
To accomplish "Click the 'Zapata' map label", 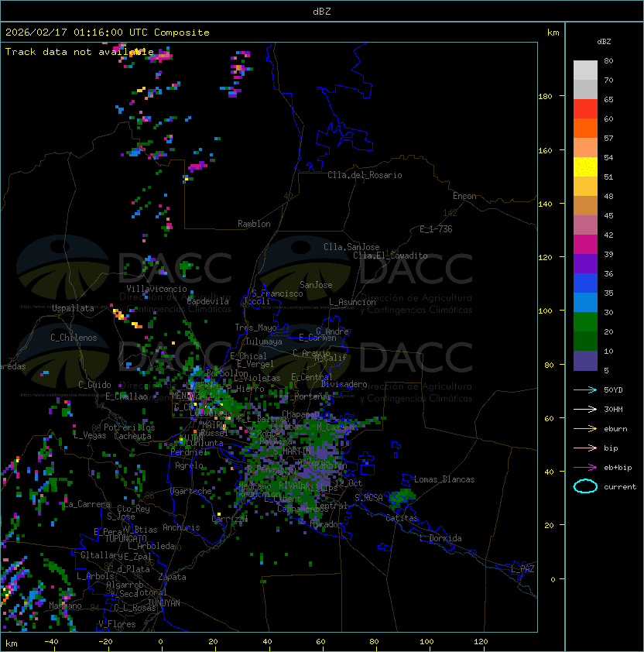I will point(172,577).
